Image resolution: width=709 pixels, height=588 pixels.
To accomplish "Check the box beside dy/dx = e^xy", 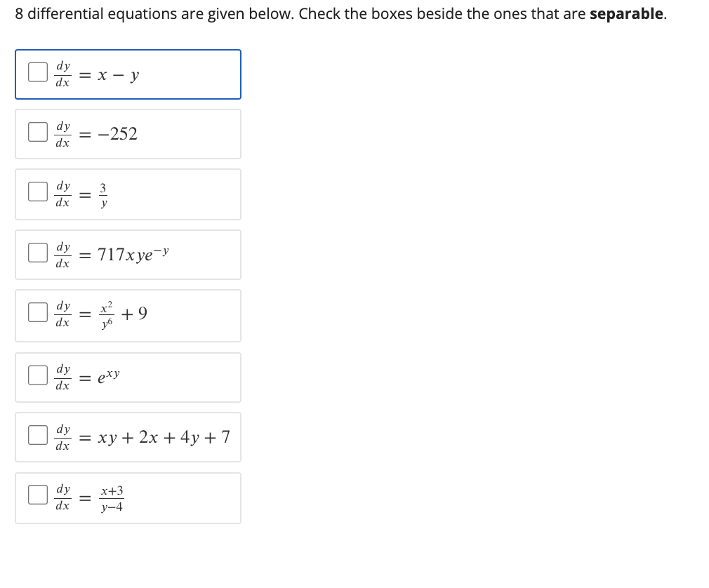I will click(37, 374).
